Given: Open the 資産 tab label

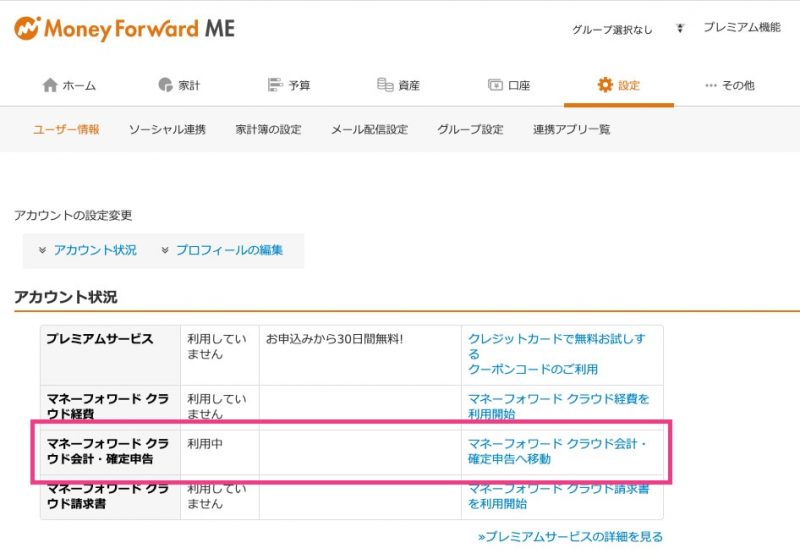Looking at the screenshot, I should pyautogui.click(x=409, y=85).
